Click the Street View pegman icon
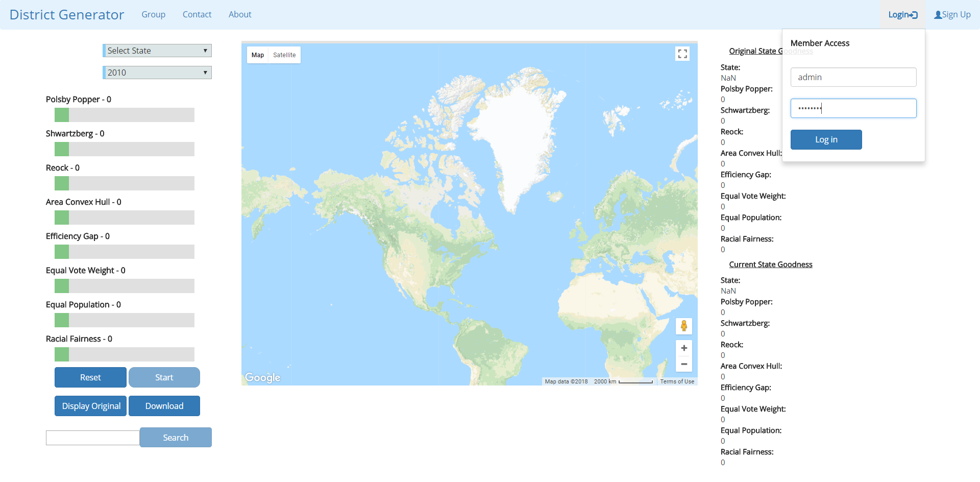Screen dimensions: 980x482 point(684,326)
